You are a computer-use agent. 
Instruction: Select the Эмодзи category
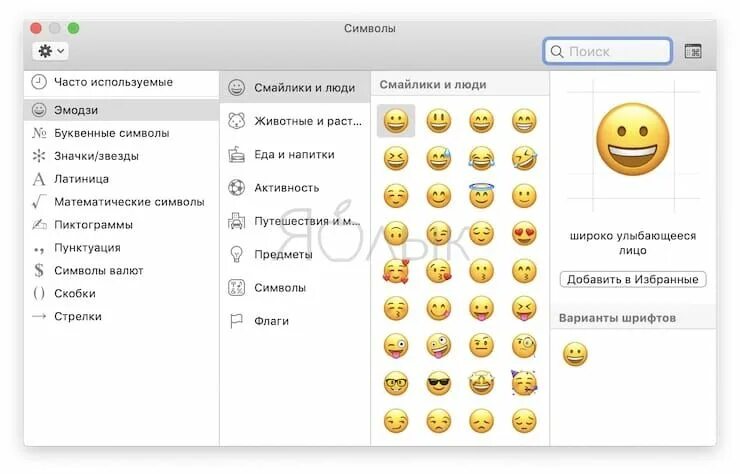tap(121, 110)
